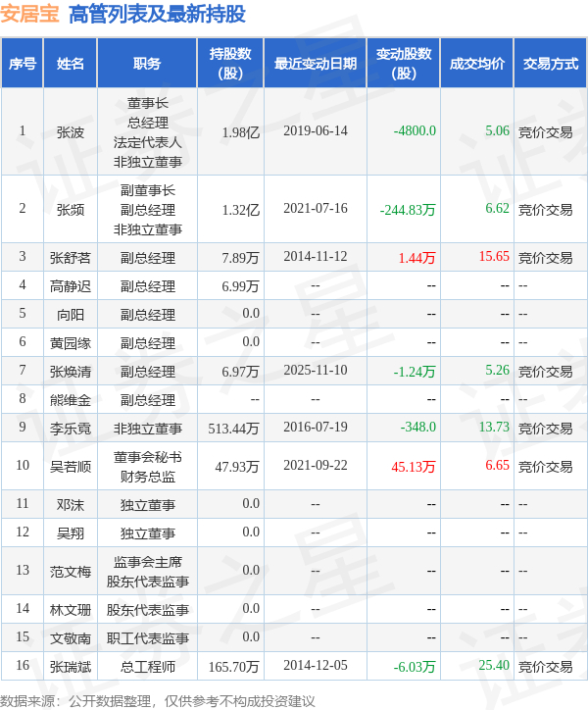The image size is (588, 710).
Task: Click the average price 6.62
Action: pos(497,208)
